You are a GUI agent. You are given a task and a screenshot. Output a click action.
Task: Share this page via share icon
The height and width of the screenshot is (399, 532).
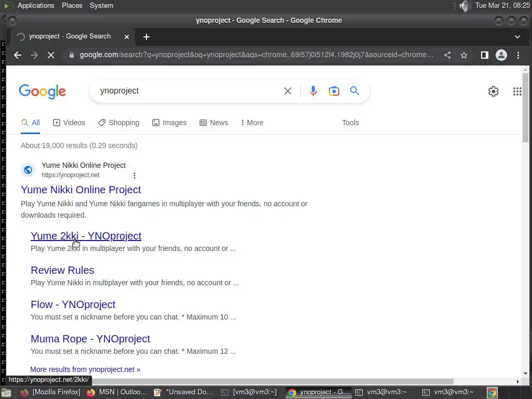(x=447, y=55)
